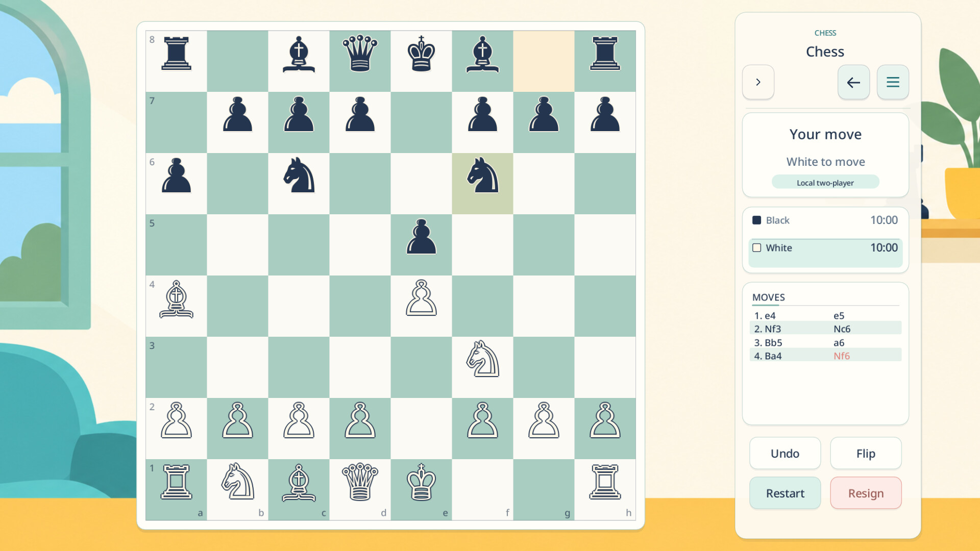This screenshot has height=551, width=980.
Task: Pick the white pawn on e4
Action: (421, 298)
